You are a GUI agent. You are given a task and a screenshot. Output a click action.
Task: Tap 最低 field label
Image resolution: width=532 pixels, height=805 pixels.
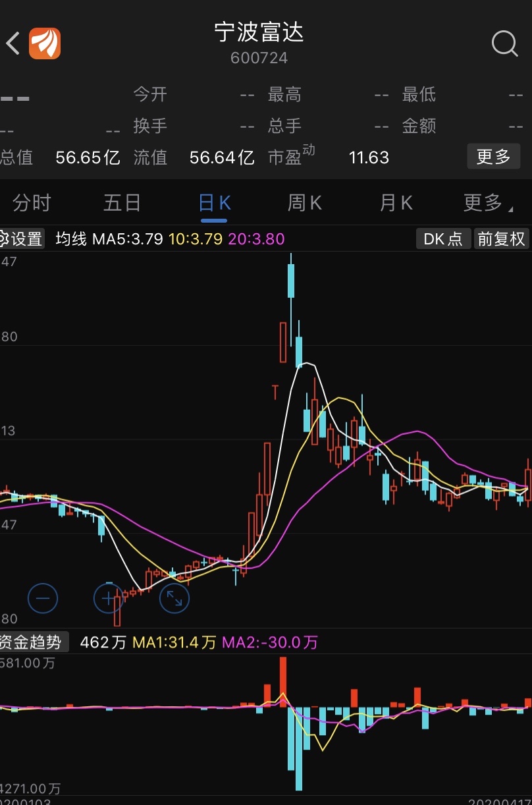(x=419, y=95)
